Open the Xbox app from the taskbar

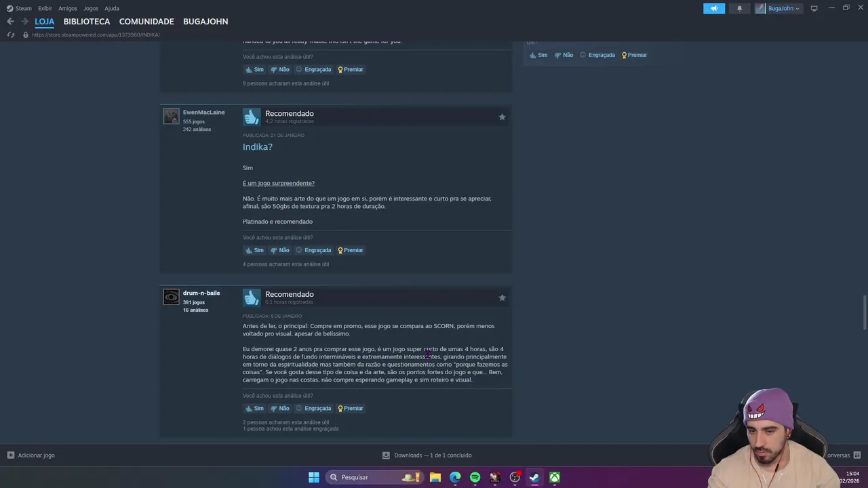tap(554, 477)
